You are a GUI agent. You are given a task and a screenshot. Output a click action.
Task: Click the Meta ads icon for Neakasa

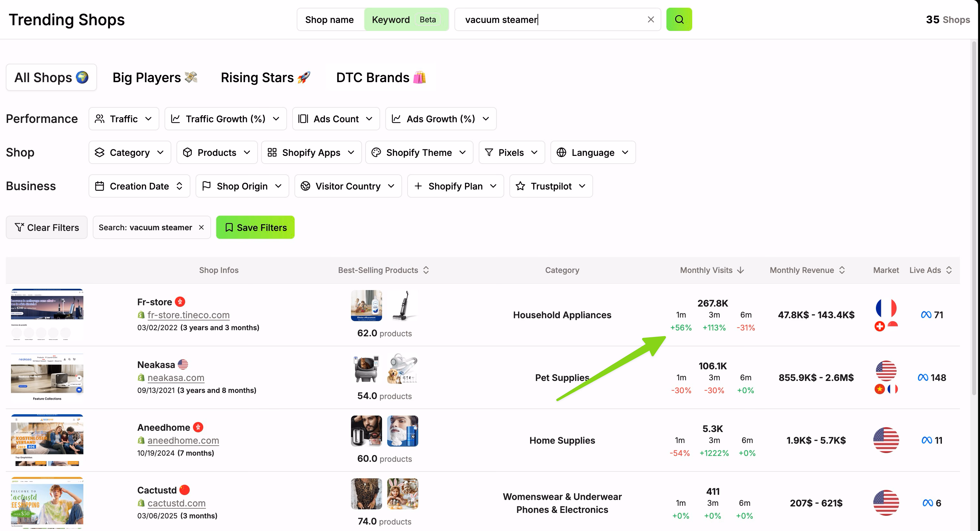click(923, 378)
